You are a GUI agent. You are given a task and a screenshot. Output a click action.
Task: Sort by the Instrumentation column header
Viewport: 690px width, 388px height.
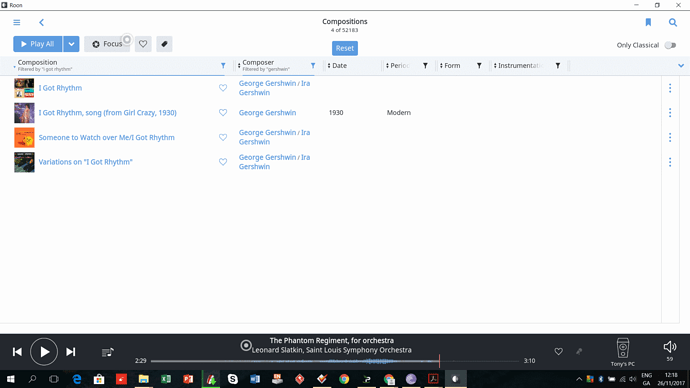520,66
